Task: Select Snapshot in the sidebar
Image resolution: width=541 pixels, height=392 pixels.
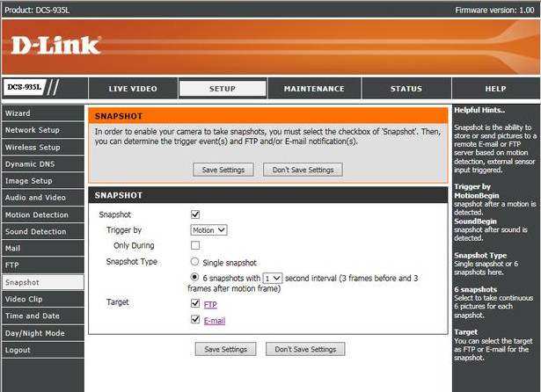Action: [x=43, y=282]
